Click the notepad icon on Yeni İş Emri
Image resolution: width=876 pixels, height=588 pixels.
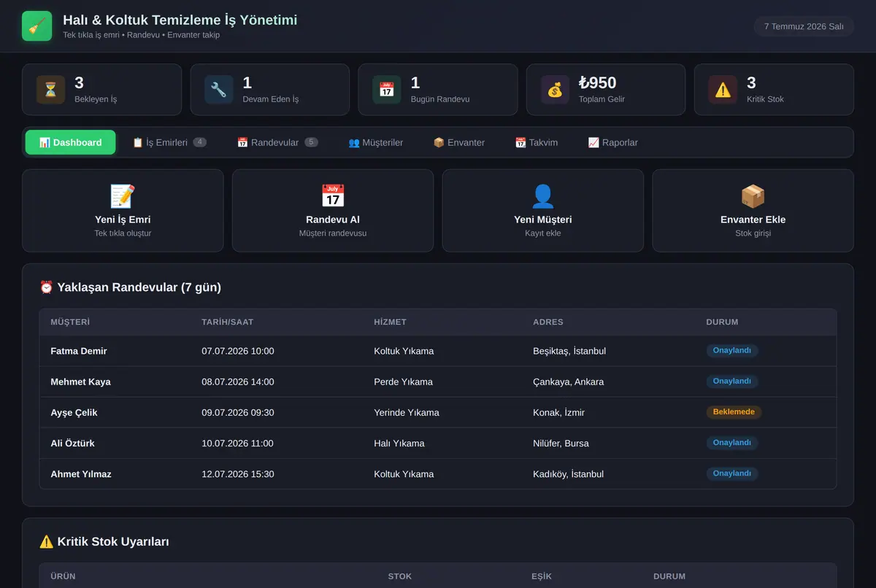[123, 196]
